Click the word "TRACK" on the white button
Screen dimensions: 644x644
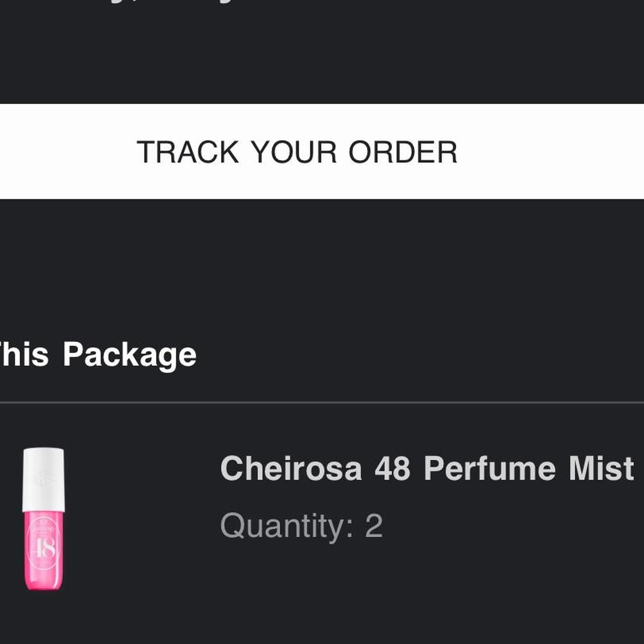188,152
